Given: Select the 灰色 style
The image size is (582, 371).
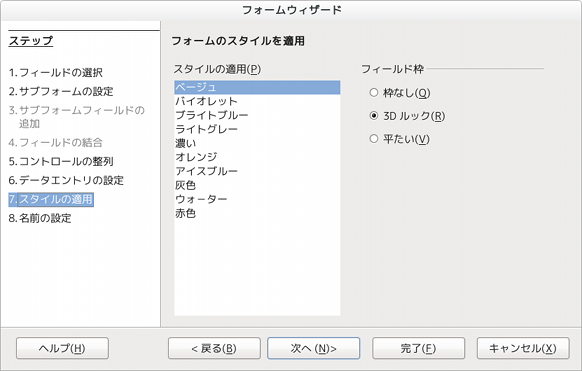Looking at the screenshot, I should click(257, 186).
